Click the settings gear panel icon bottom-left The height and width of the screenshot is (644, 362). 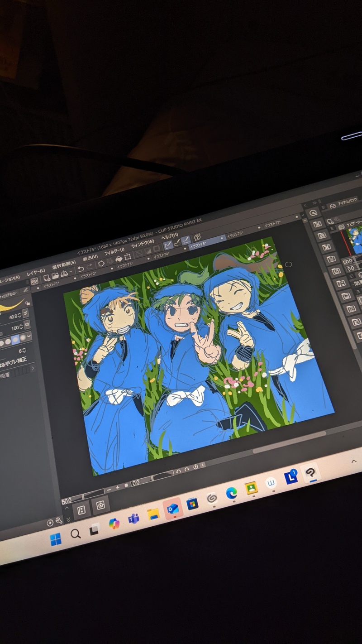[x=100, y=504]
